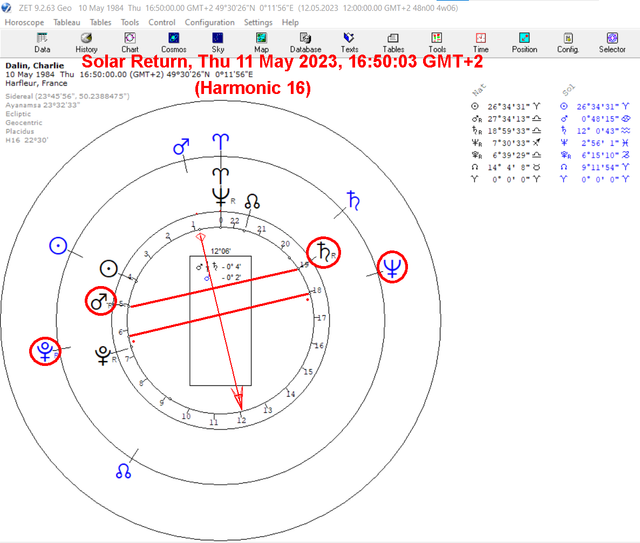Screen dimensions: 640x543
Task: Open the Tools menu in menu bar
Action: point(130,22)
